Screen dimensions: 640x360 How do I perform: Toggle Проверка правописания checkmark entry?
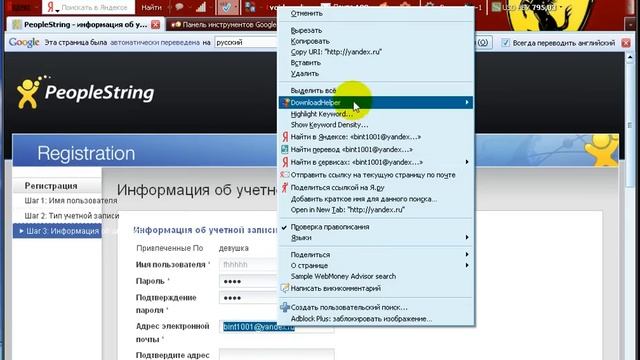(330, 227)
